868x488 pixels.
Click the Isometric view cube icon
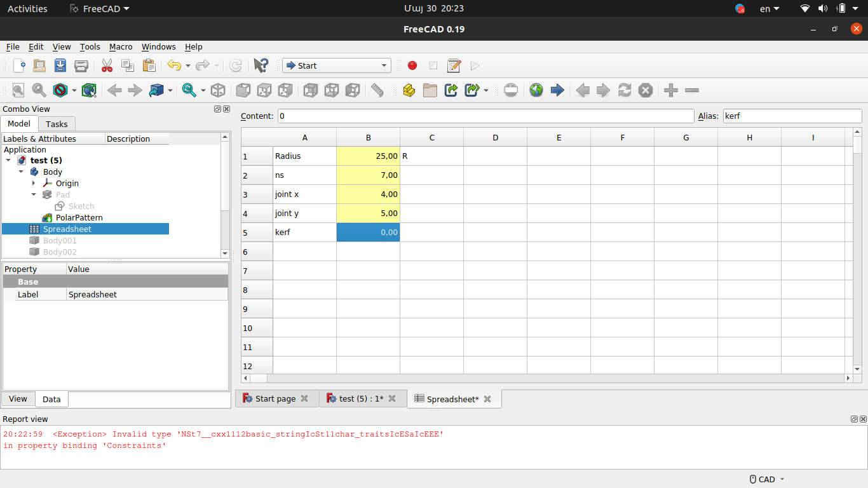click(x=218, y=90)
